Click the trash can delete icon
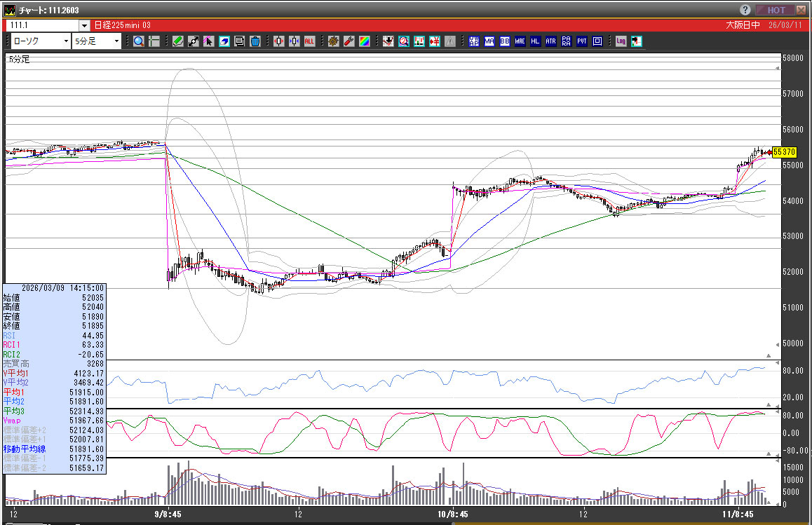Viewport: 812px width, 525px height. [x=255, y=41]
